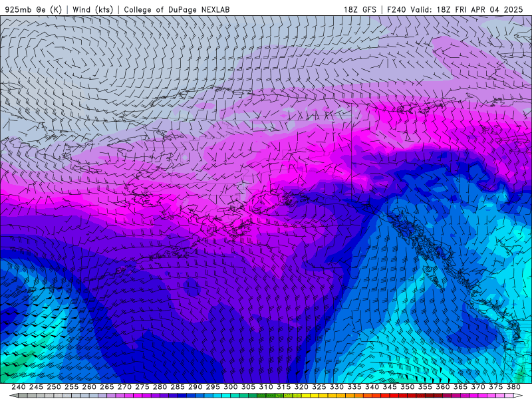The width and height of the screenshot is (532, 399).
Task: Click the 360 scale label
Action: pyautogui.click(x=443, y=387)
